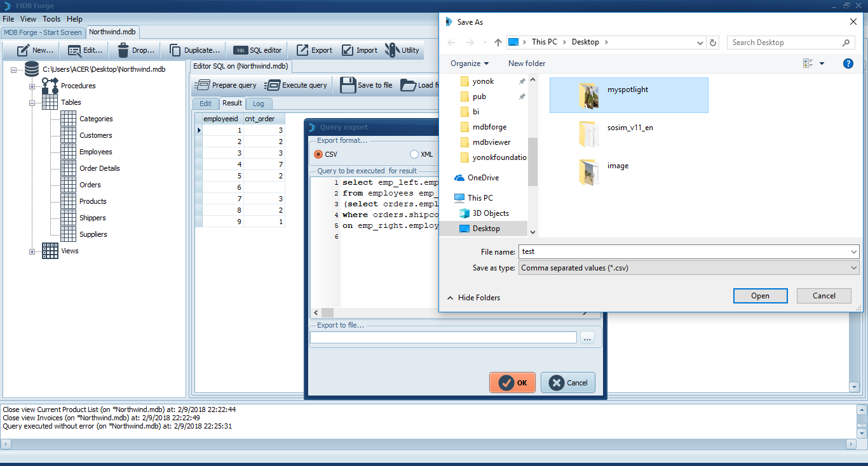
Task: Open the Tools menu
Action: pyautogui.click(x=51, y=19)
